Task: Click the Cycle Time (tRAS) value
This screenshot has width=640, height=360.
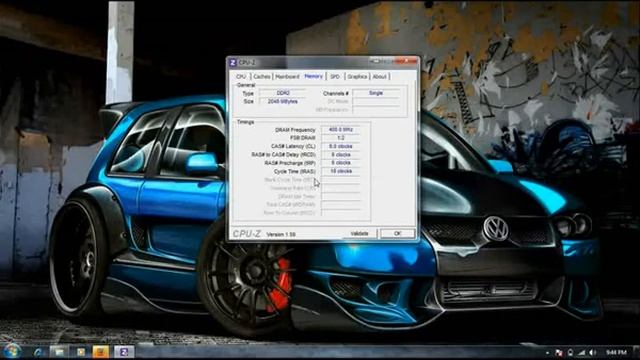Action: pyautogui.click(x=341, y=171)
